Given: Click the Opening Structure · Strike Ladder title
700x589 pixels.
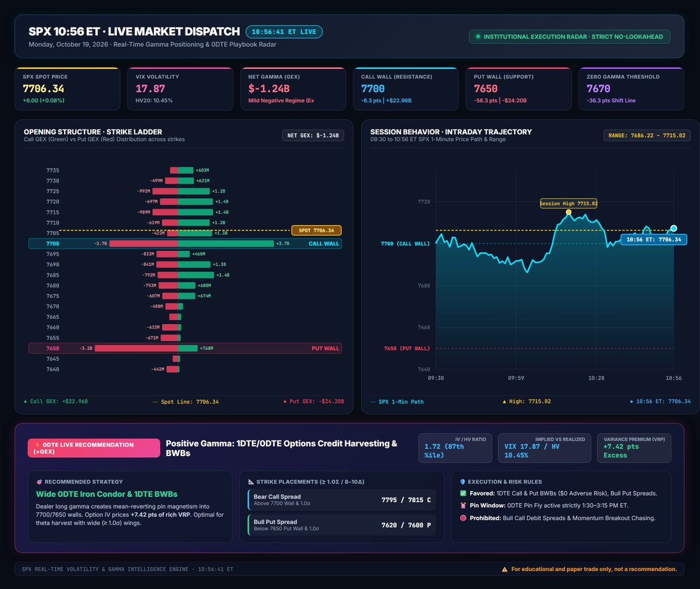Looking at the screenshot, I should tap(93, 132).
